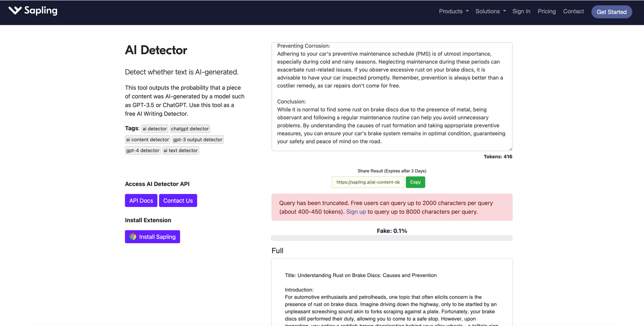Choose the 'gpt-4 detector' tag
This screenshot has width=644, height=326.
tap(143, 150)
